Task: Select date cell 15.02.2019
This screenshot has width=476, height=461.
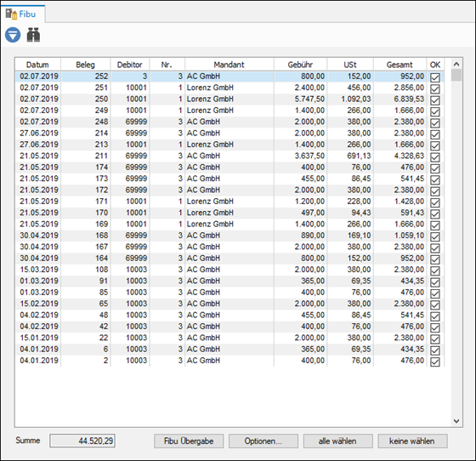Action: (39, 304)
